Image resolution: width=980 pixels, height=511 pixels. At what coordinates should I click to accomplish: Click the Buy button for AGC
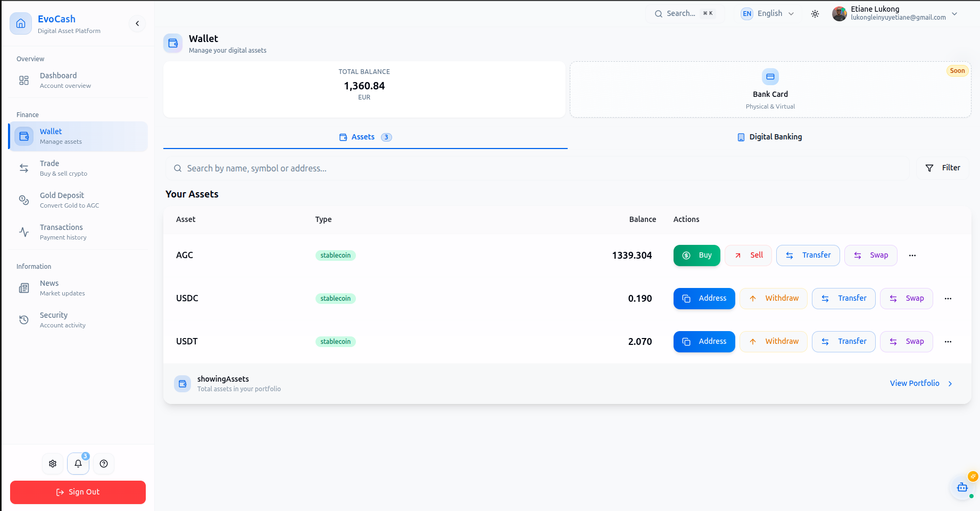pos(696,255)
